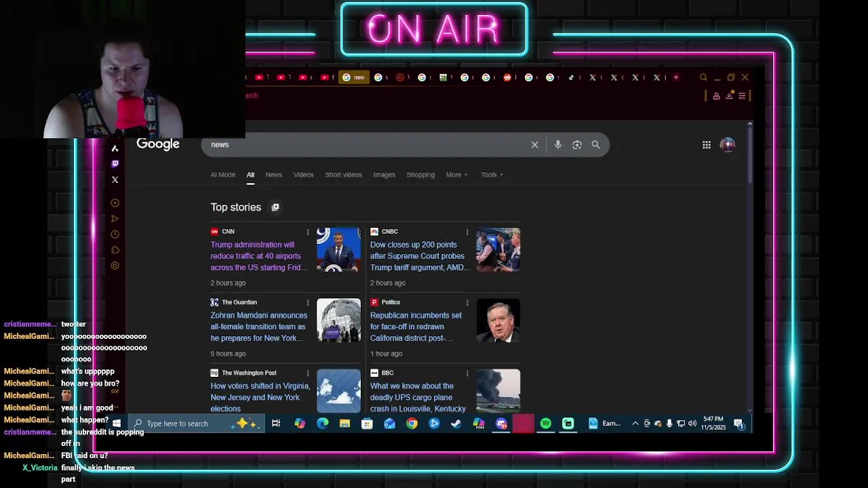Open three-dot menu for The Guardian story
This screenshot has width=868, height=488.
[x=308, y=302]
